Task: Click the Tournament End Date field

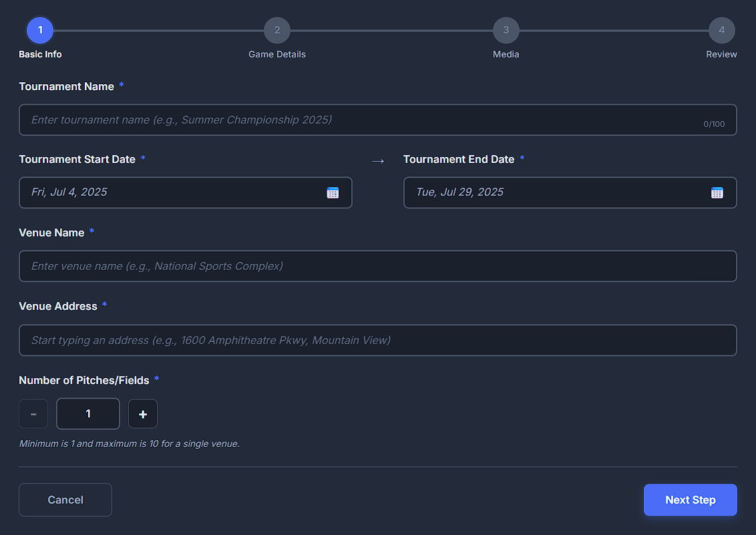Action: 570,193
